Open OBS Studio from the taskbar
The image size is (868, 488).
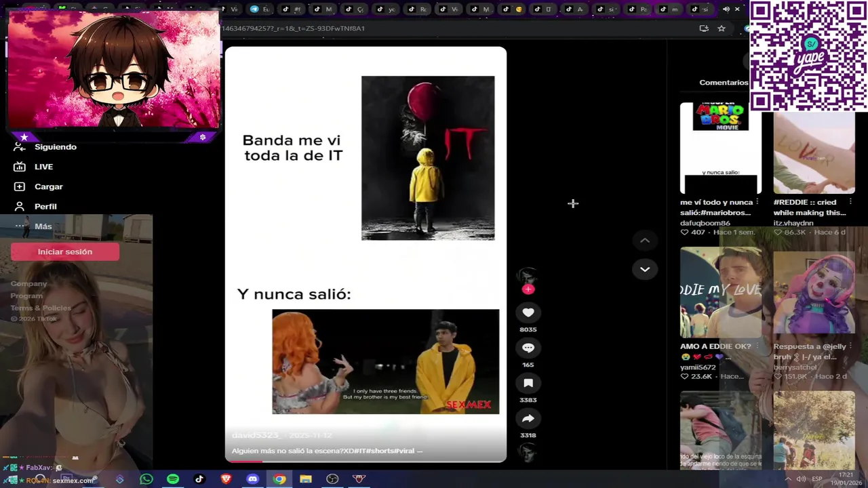(x=332, y=479)
